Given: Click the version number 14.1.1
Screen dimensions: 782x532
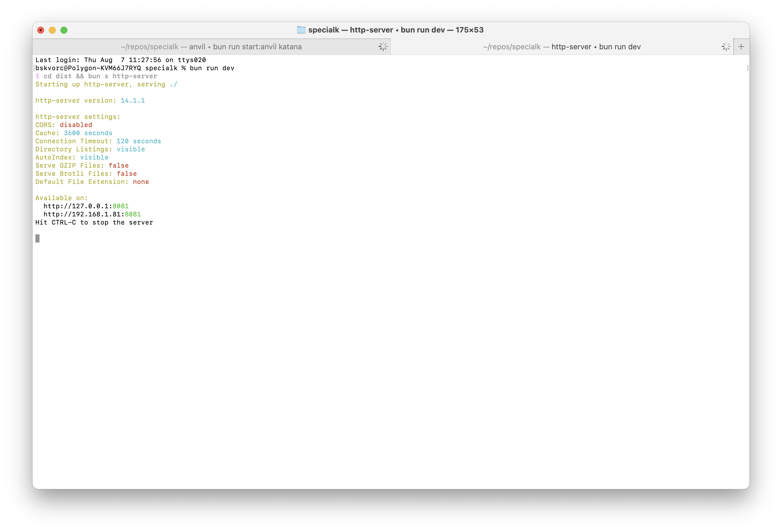Looking at the screenshot, I should click(133, 101).
